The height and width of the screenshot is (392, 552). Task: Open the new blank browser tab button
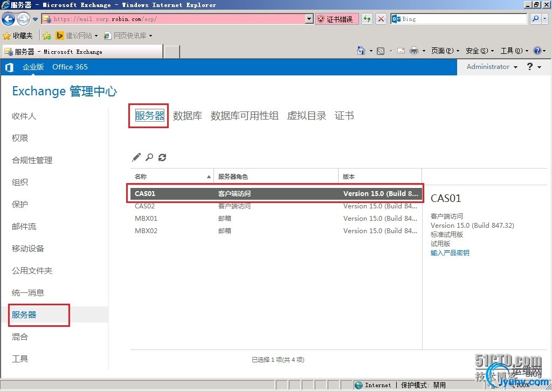click(172, 52)
